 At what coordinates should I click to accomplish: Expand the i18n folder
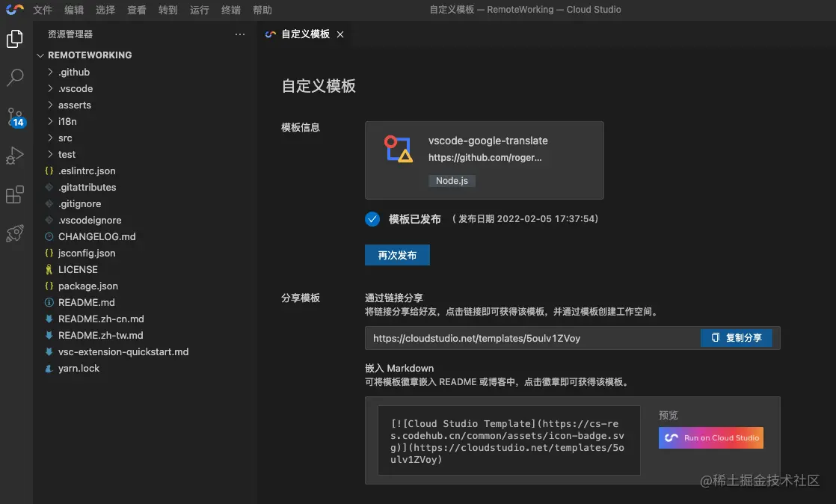(x=50, y=122)
